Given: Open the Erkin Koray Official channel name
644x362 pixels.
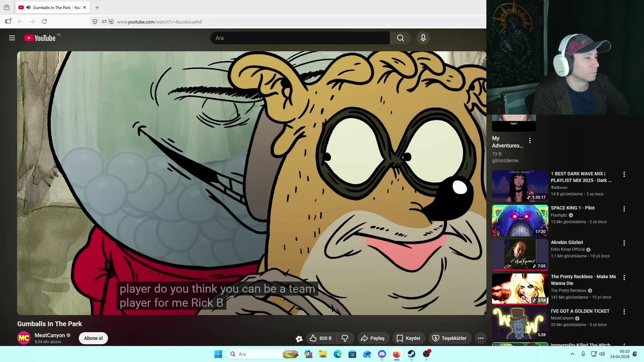Looking at the screenshot, I should [x=568, y=249].
